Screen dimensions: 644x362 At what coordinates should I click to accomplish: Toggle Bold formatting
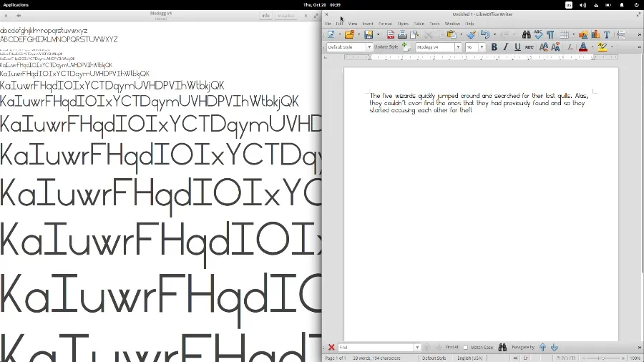coord(494,47)
